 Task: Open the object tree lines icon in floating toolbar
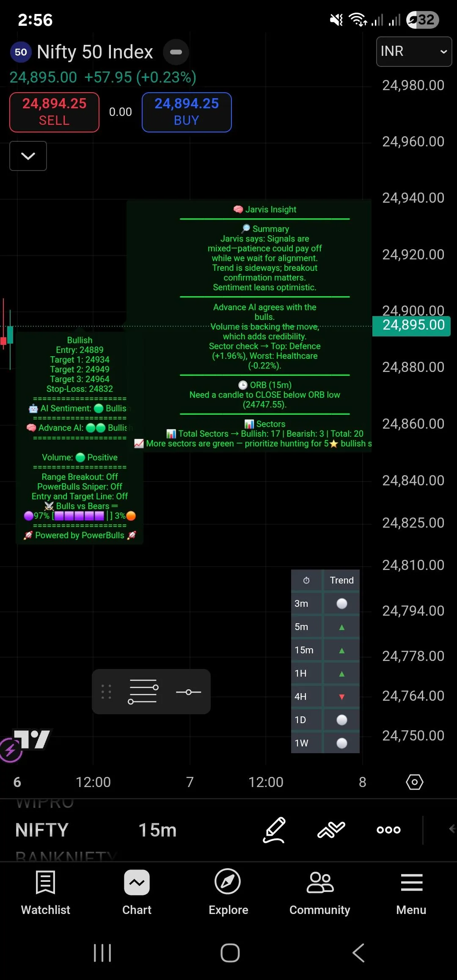pos(143,691)
